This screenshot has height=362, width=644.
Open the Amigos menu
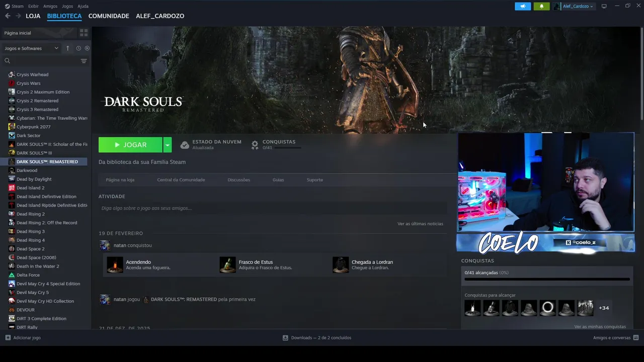[x=50, y=6]
